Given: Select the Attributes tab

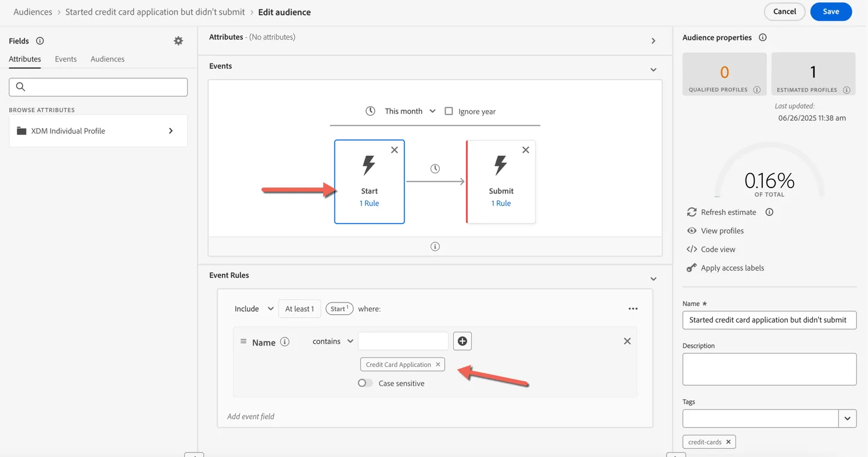Looking at the screenshot, I should pos(25,59).
